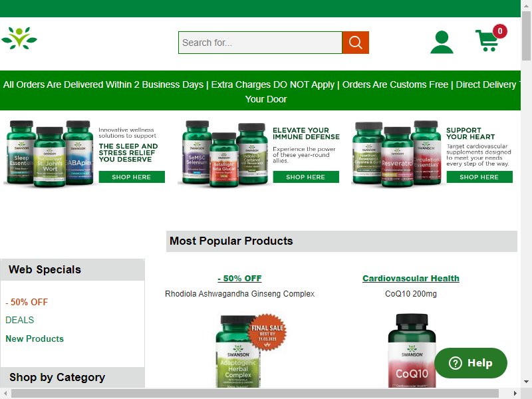Screen dimensions: 532x399
Task: Click Shop Here on support your heart banner
Action: pos(479,177)
